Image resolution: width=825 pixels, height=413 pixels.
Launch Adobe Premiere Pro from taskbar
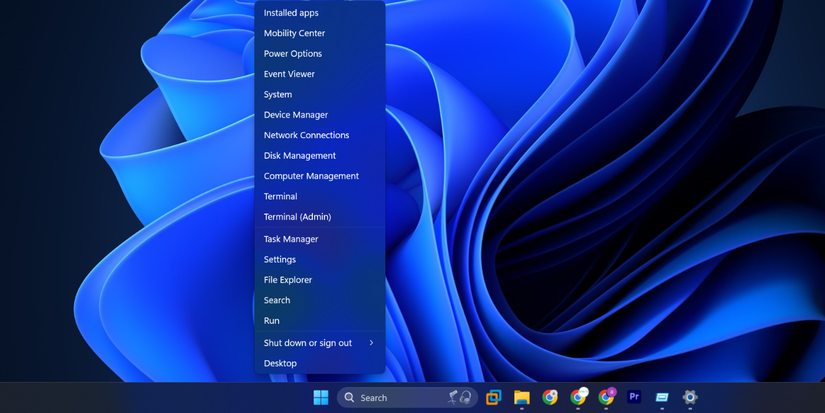[x=634, y=397]
